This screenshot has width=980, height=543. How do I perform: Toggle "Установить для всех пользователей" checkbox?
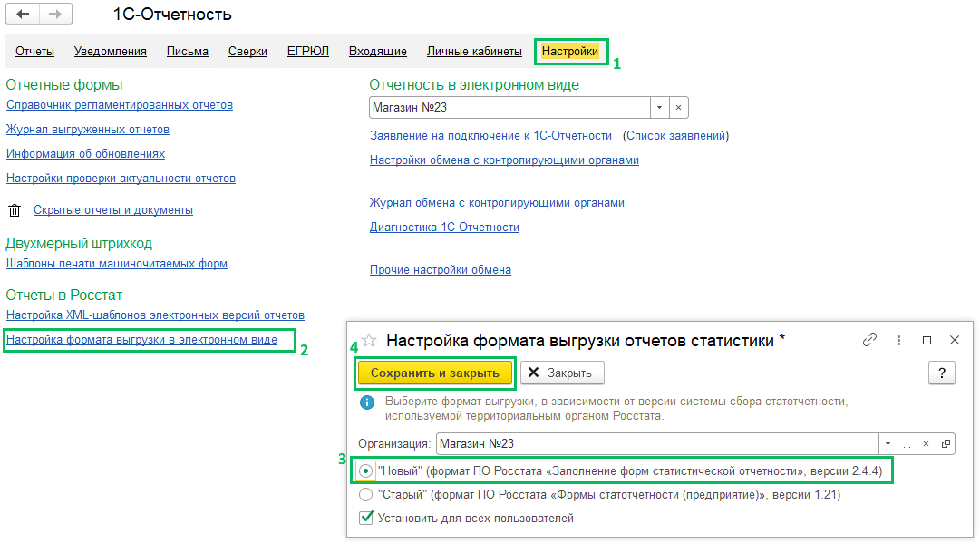pos(366,518)
